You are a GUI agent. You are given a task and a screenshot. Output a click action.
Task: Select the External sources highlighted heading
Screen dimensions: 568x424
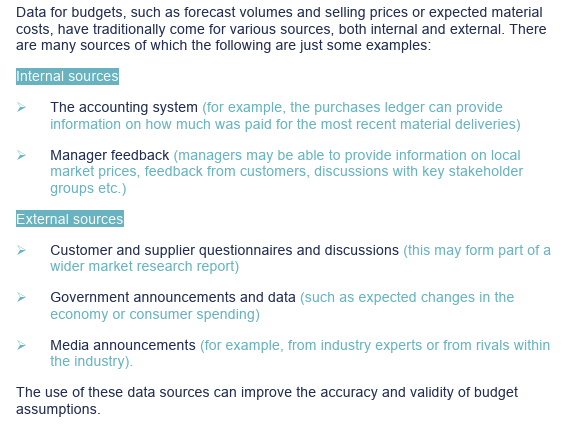coord(70,219)
